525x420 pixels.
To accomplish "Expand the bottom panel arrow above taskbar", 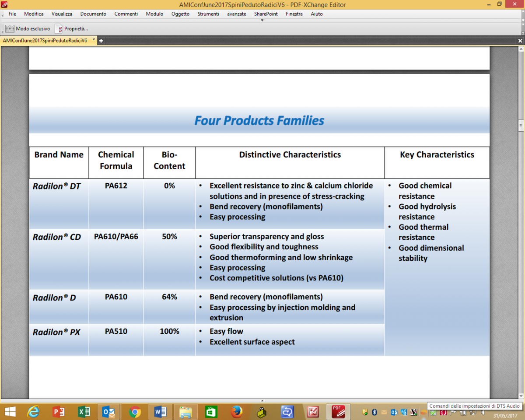I will (262, 401).
